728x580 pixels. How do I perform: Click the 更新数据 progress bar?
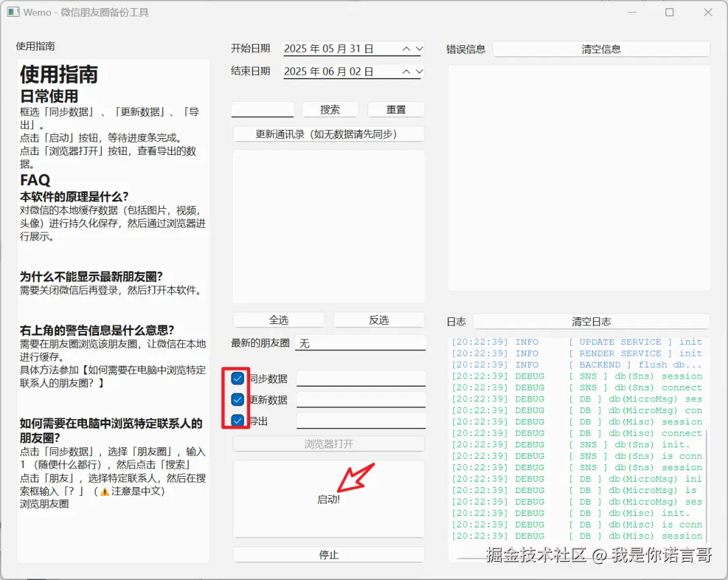[x=361, y=399]
